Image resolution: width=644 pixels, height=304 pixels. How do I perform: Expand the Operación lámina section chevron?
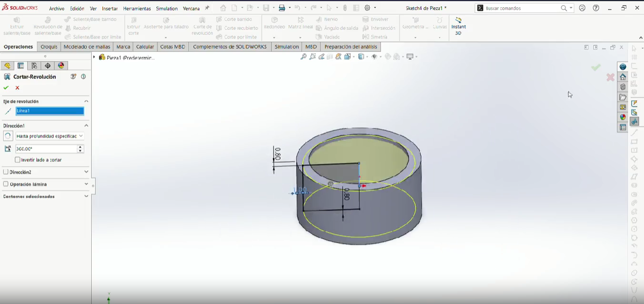[86, 184]
